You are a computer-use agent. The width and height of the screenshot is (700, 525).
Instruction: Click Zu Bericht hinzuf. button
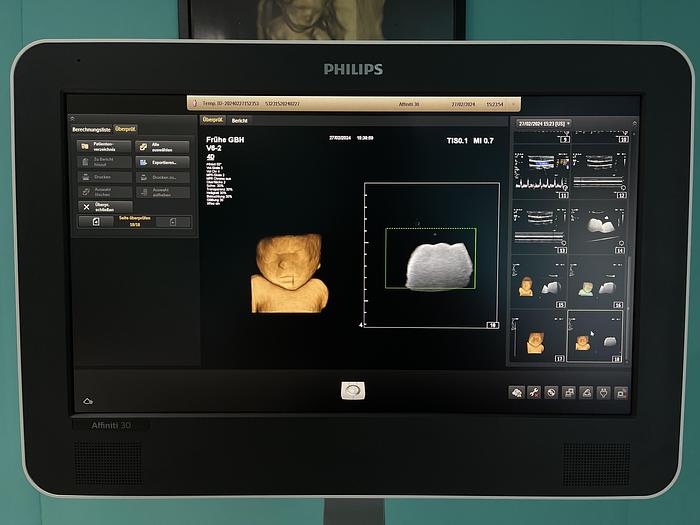[x=104, y=162]
